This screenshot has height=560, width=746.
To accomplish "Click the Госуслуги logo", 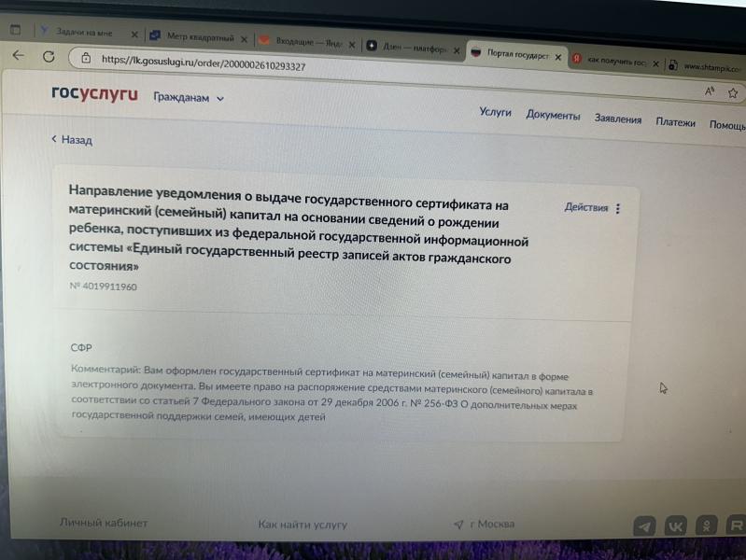I will click(x=94, y=94).
